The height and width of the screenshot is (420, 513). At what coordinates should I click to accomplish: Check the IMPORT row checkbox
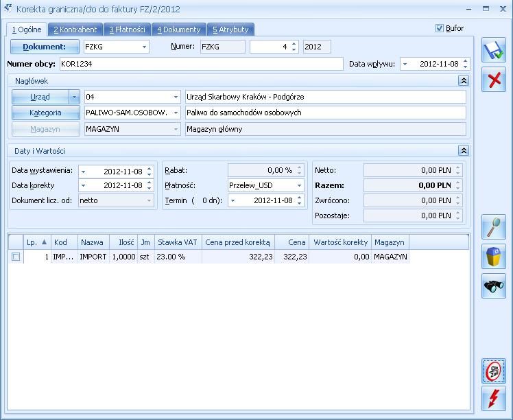(16, 257)
